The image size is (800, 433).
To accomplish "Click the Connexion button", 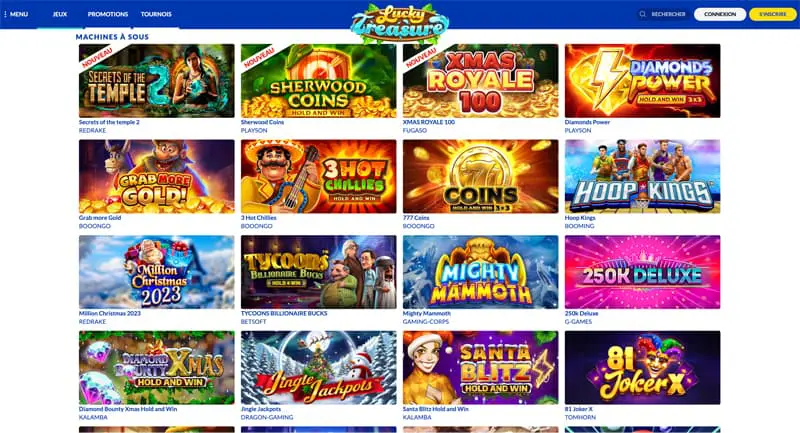I will click(720, 14).
